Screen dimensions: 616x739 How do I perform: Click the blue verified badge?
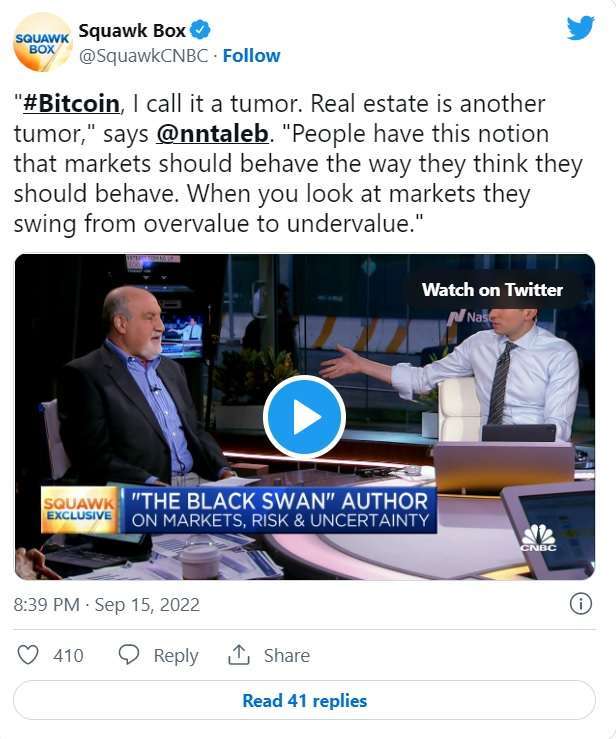pyautogui.click(x=200, y=31)
